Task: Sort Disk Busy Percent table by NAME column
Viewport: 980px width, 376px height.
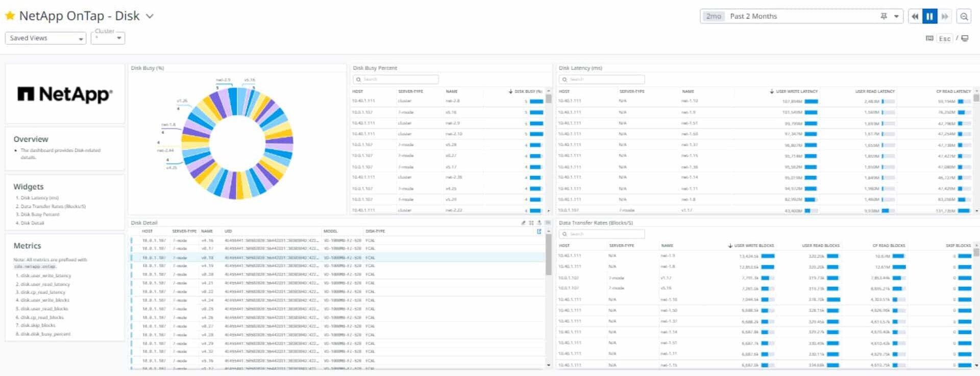Action: tap(452, 91)
